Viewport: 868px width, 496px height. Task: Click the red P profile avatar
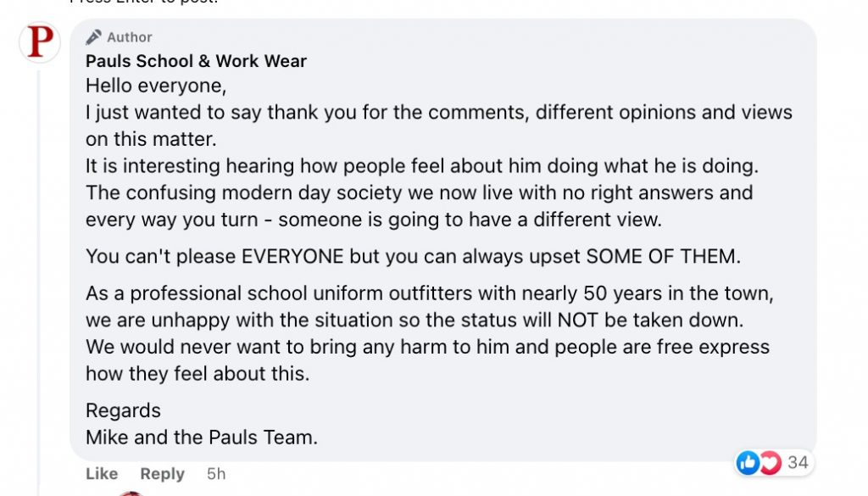point(40,42)
